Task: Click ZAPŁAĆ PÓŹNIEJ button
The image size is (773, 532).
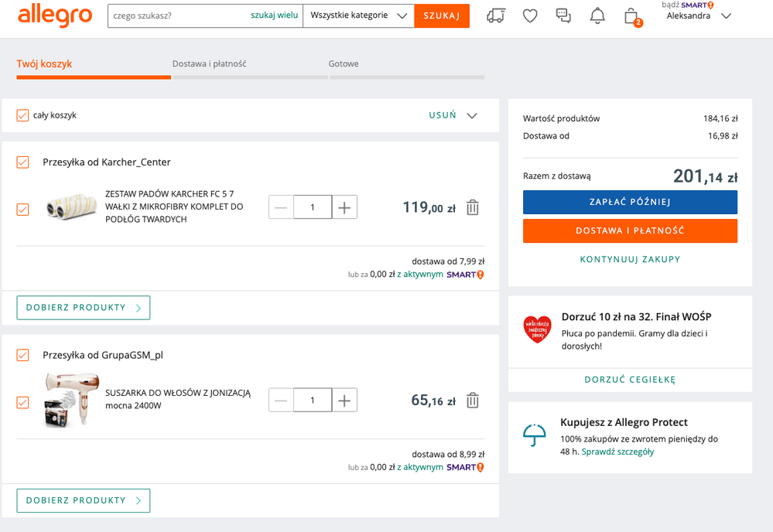Action: [630, 202]
